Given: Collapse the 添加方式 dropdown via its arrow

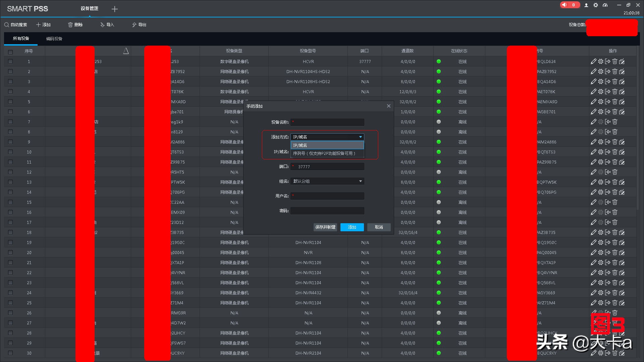Looking at the screenshot, I should 361,137.
